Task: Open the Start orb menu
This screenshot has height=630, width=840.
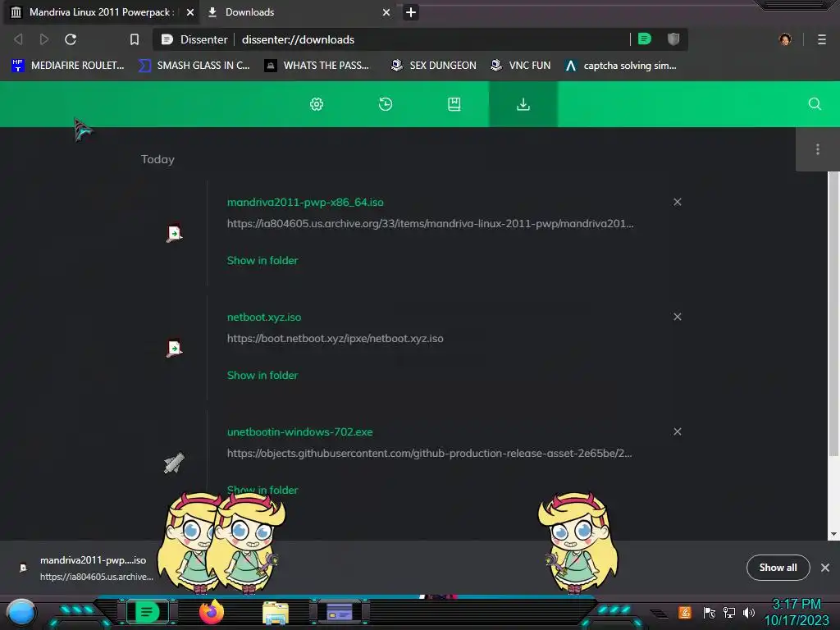Action: 21,613
